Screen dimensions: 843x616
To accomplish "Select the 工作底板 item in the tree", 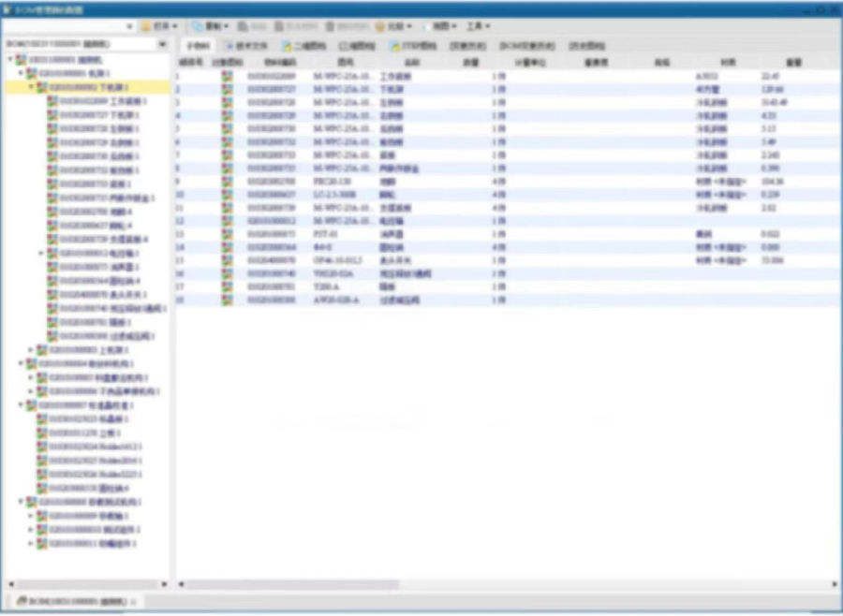I will (x=103, y=101).
